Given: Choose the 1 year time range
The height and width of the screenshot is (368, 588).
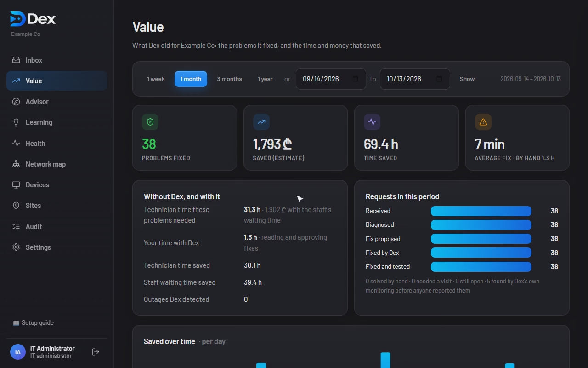Looking at the screenshot, I should coord(265,79).
